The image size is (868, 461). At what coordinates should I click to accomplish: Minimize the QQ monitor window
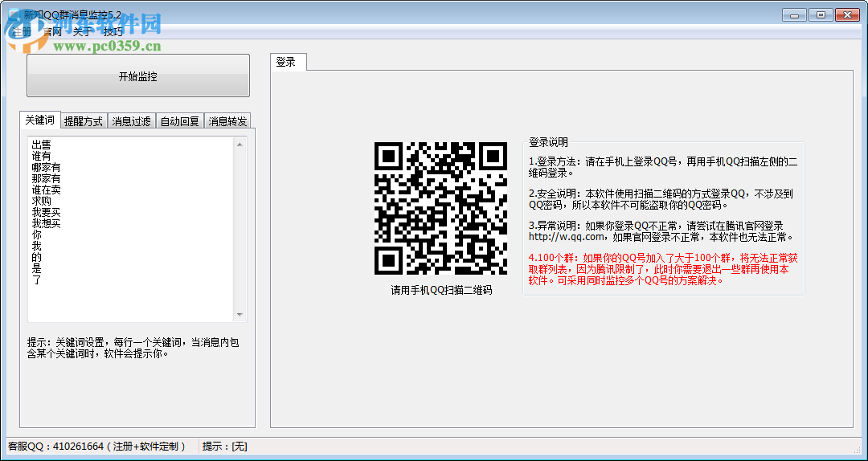point(794,14)
